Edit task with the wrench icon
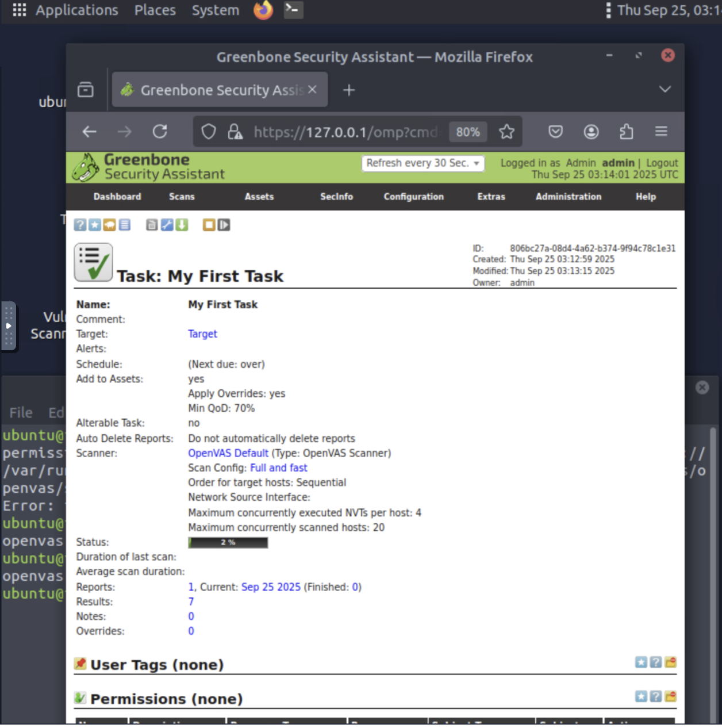 [x=167, y=225]
